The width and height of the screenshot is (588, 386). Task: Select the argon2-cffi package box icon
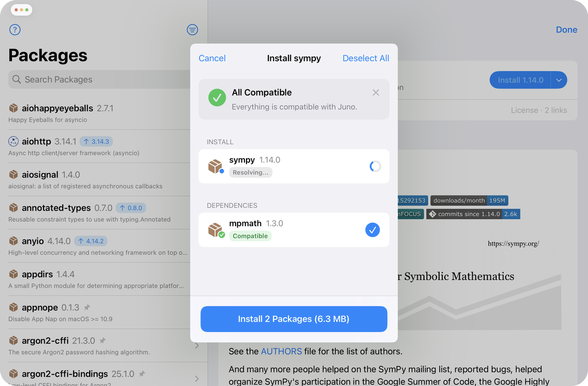[13, 340]
